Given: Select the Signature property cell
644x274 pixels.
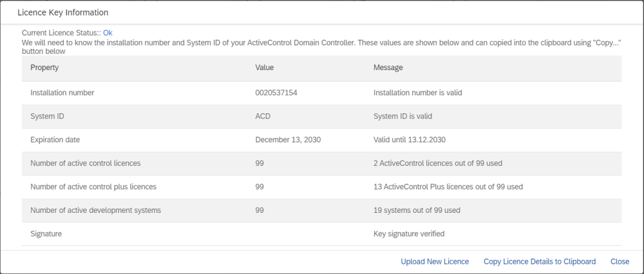Looking at the screenshot, I should pyautogui.click(x=46, y=234).
